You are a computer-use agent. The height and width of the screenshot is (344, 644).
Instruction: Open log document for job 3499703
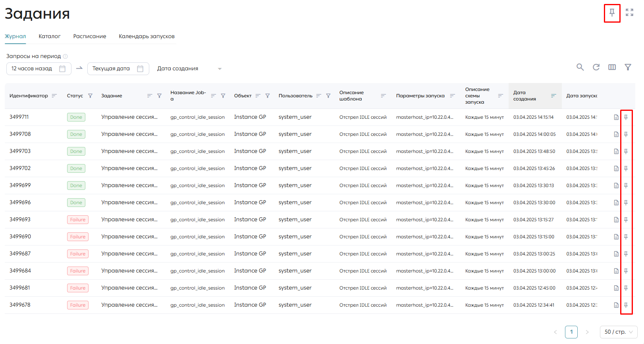pyautogui.click(x=616, y=151)
